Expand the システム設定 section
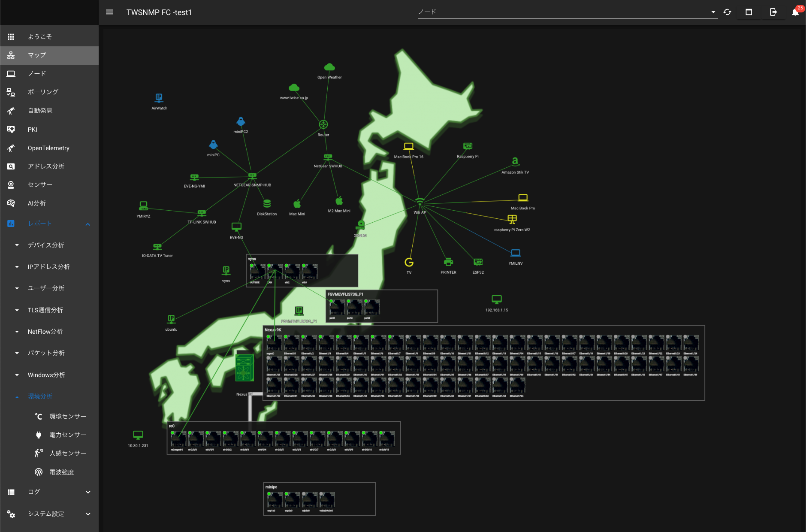 click(x=49, y=514)
